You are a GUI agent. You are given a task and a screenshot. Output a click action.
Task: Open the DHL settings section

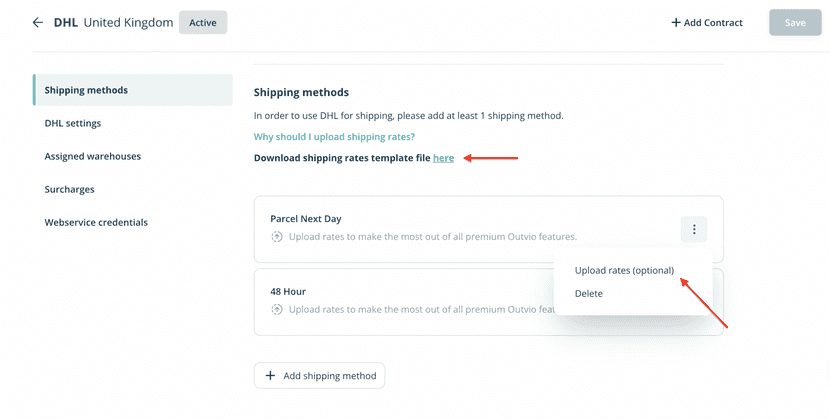(72, 123)
